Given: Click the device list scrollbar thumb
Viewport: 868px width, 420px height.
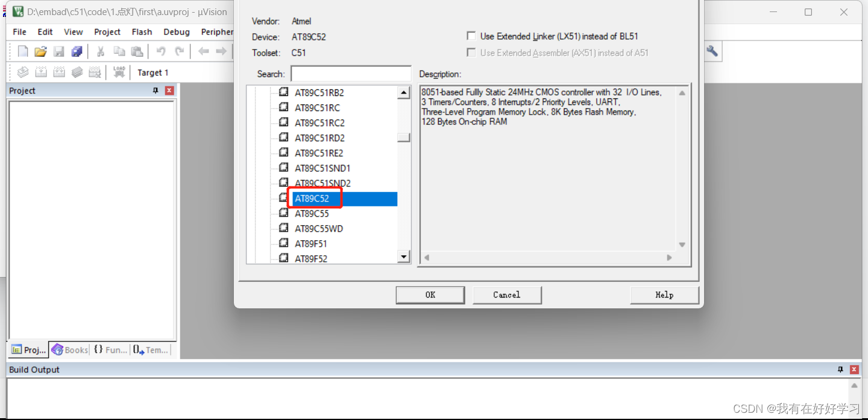Looking at the screenshot, I should pos(404,138).
